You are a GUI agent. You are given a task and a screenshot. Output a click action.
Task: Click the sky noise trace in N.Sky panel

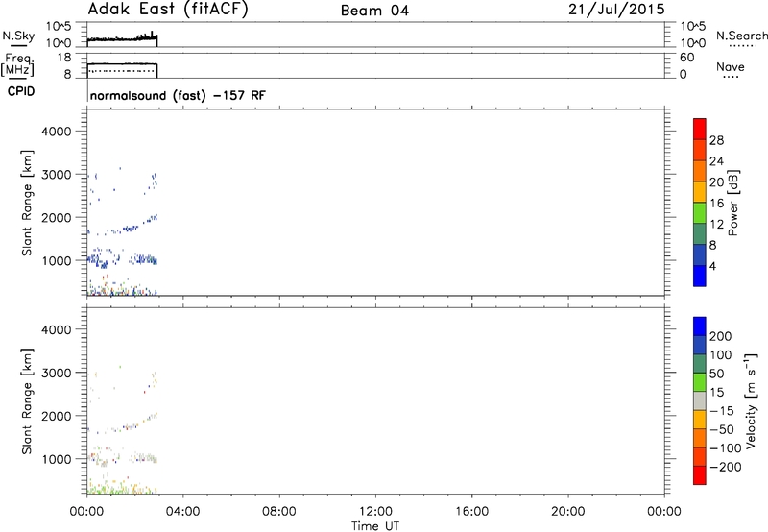click(122, 38)
